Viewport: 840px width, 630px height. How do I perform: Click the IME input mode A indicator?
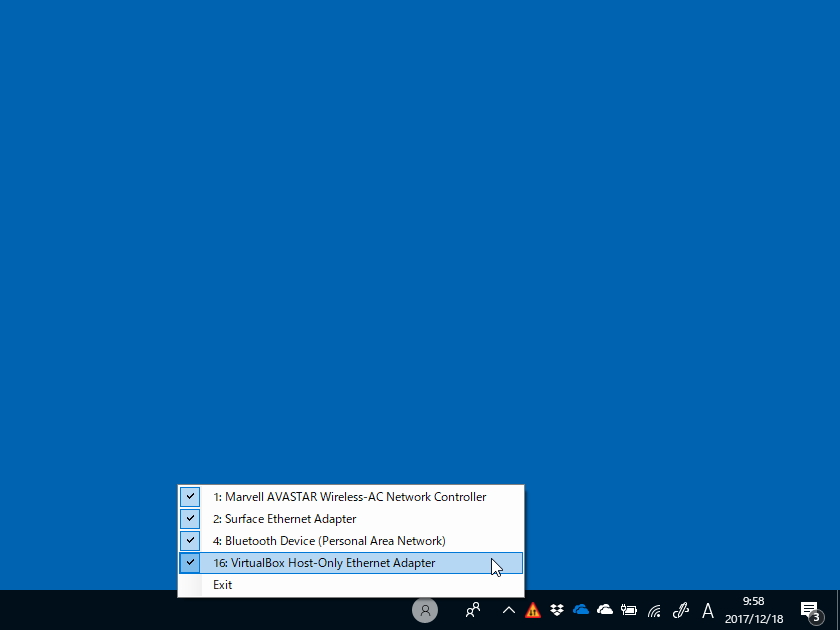pyautogui.click(x=708, y=610)
